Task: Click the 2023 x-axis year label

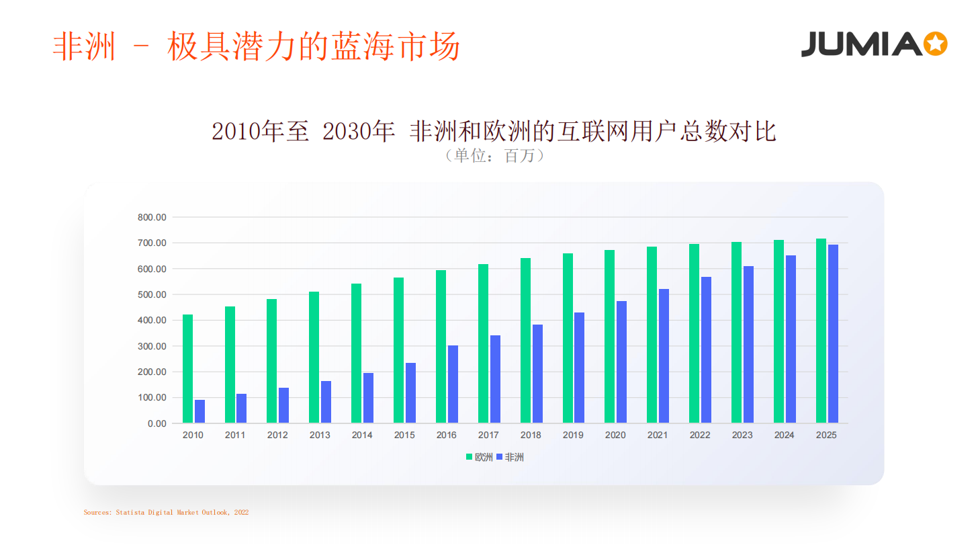Action: [x=742, y=435]
